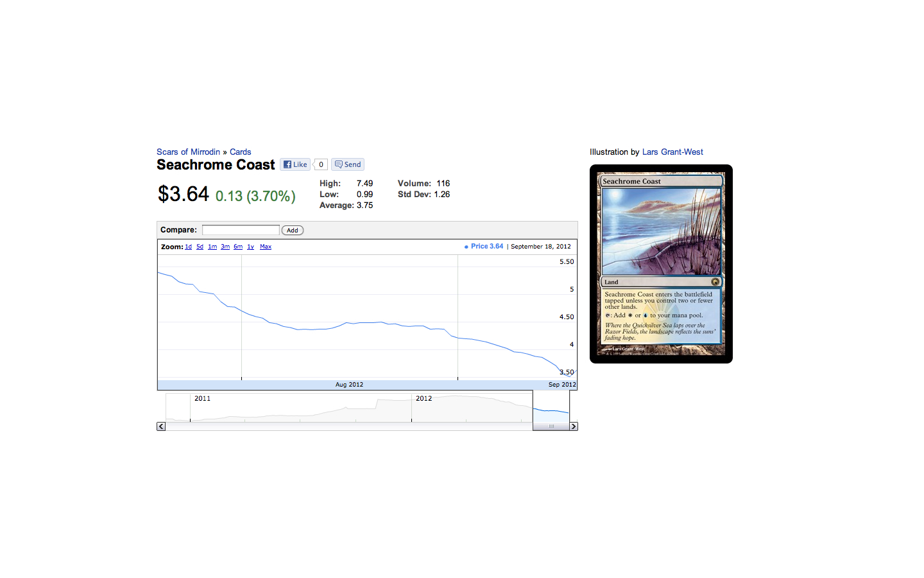
Task: Open the Scars of Mirrodin set link
Action: point(188,152)
